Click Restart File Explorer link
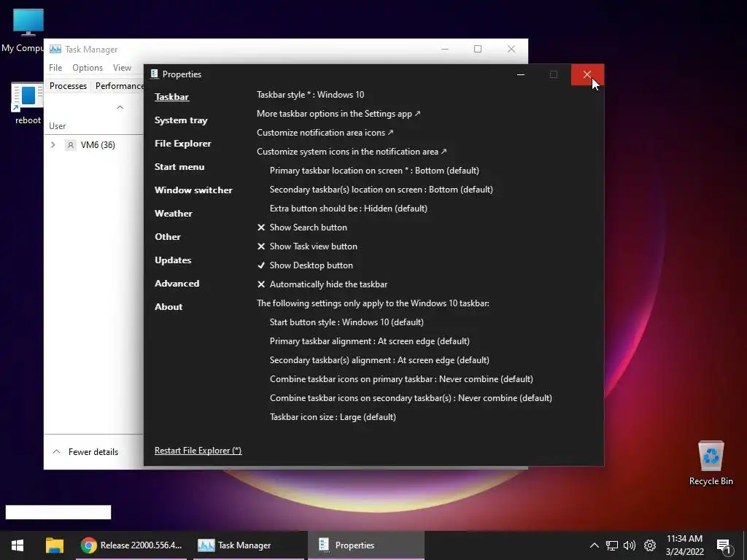Image resolution: width=747 pixels, height=560 pixels. (x=198, y=450)
